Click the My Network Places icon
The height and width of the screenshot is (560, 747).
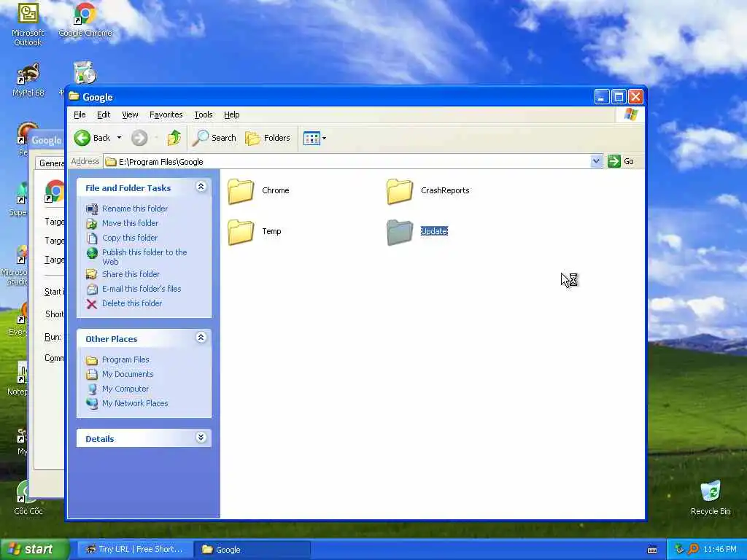click(x=92, y=403)
